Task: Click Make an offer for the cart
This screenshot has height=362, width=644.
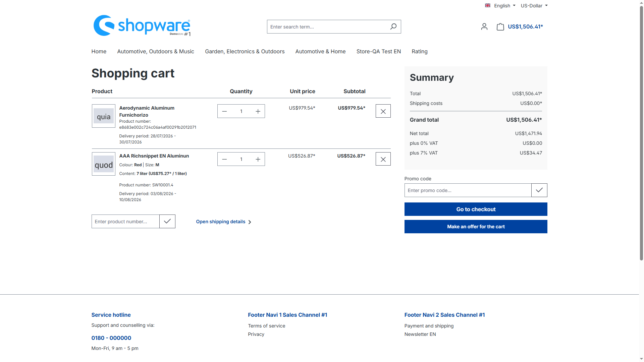Action: pos(476,227)
